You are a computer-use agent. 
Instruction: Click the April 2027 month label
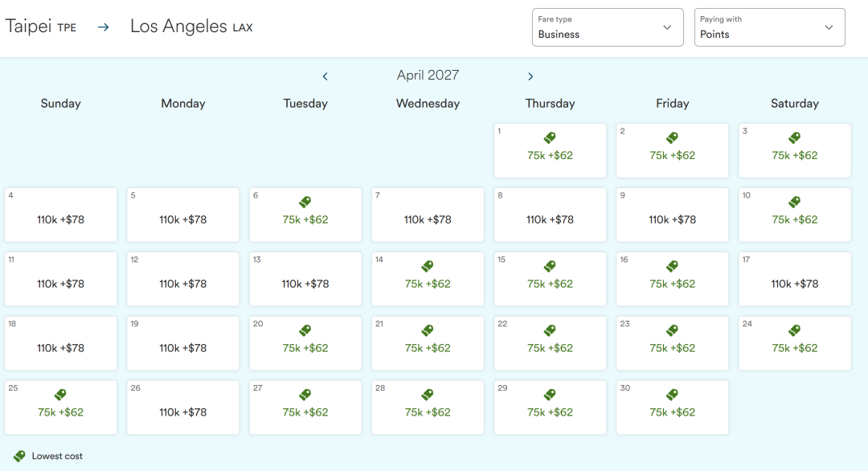tap(428, 76)
